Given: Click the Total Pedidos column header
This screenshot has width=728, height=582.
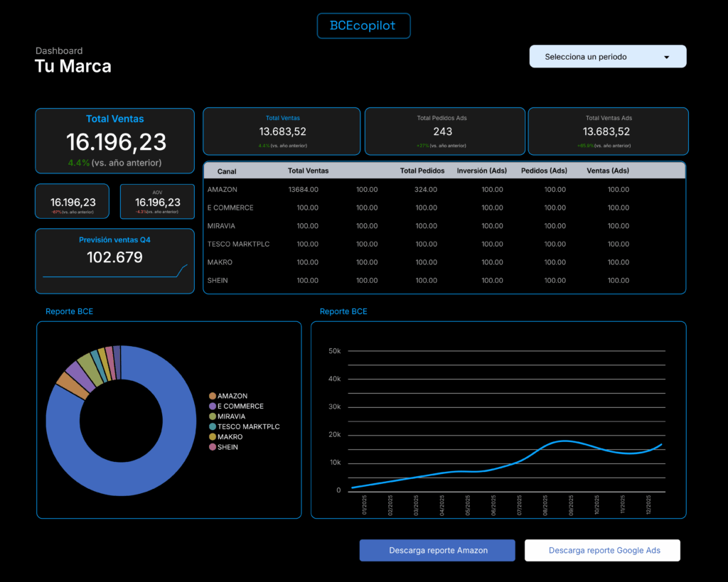Looking at the screenshot, I should pyautogui.click(x=422, y=171).
